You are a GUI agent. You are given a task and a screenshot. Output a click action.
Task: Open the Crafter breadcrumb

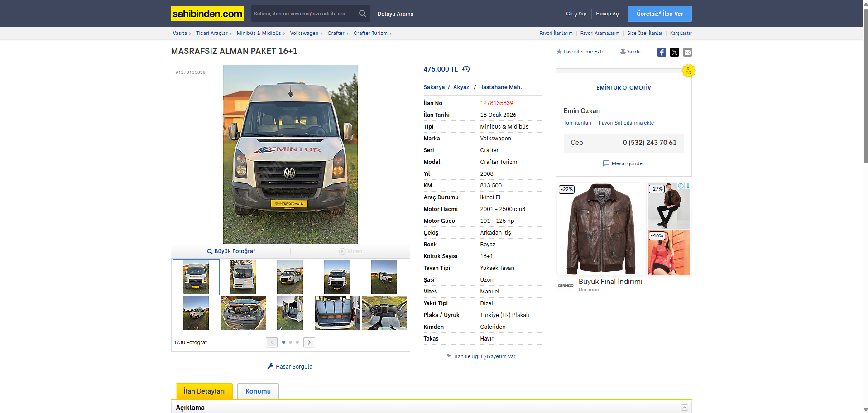pyautogui.click(x=336, y=33)
